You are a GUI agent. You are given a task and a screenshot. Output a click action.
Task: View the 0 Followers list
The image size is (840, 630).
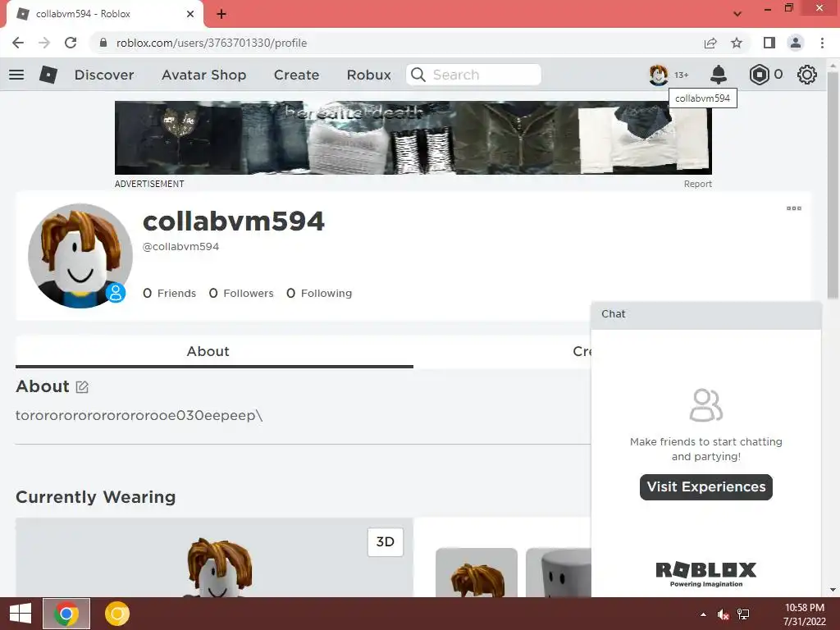tap(241, 293)
